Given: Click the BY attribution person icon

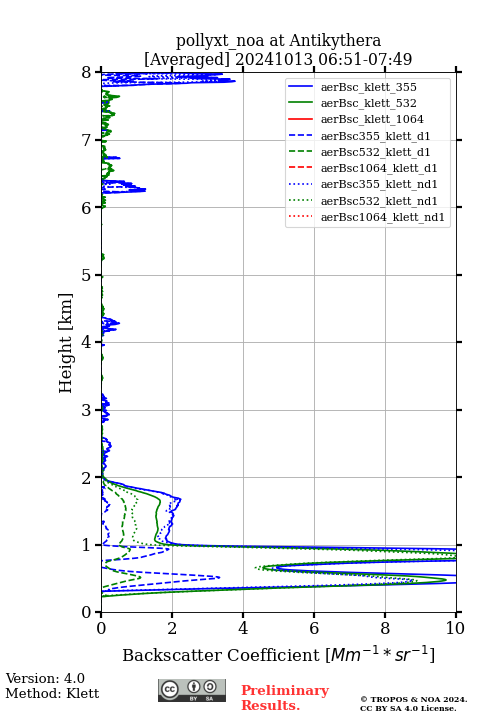Looking at the screenshot, I should pyautogui.click(x=194, y=687).
